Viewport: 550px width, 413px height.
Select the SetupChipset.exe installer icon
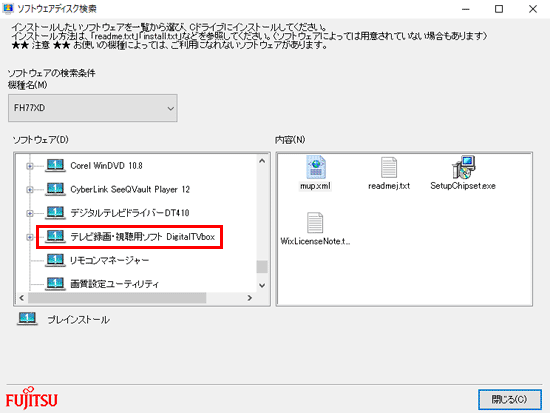[x=463, y=167]
